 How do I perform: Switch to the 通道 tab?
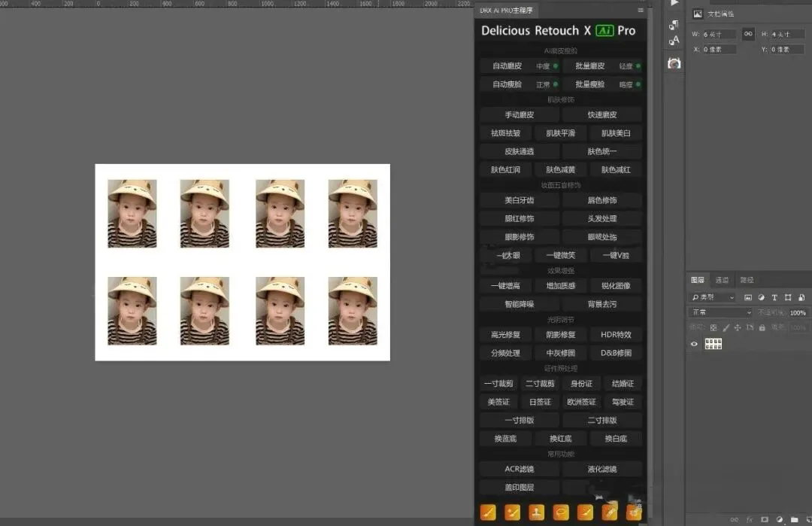(x=722, y=280)
